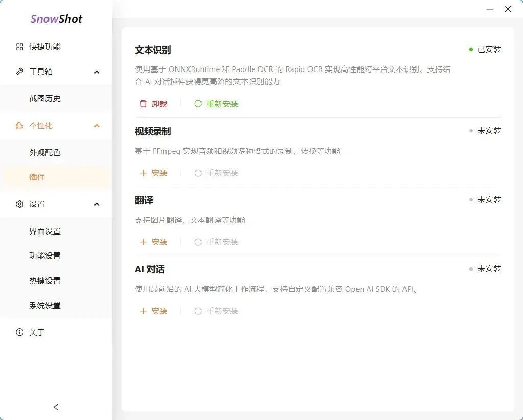
Task: Click the trash icon next to 卸载
Action: [144, 104]
